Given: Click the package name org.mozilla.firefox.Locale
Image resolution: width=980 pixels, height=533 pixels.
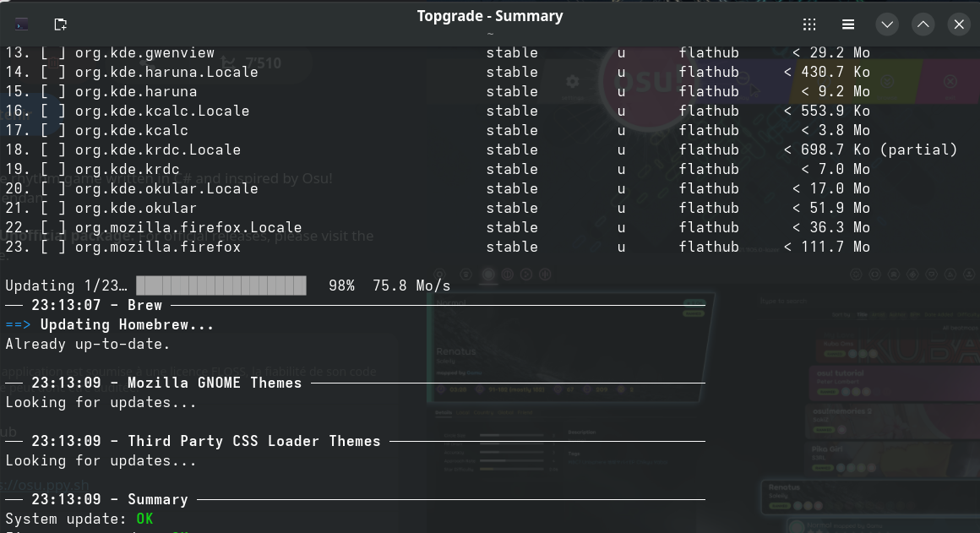Looking at the screenshot, I should (x=188, y=227).
